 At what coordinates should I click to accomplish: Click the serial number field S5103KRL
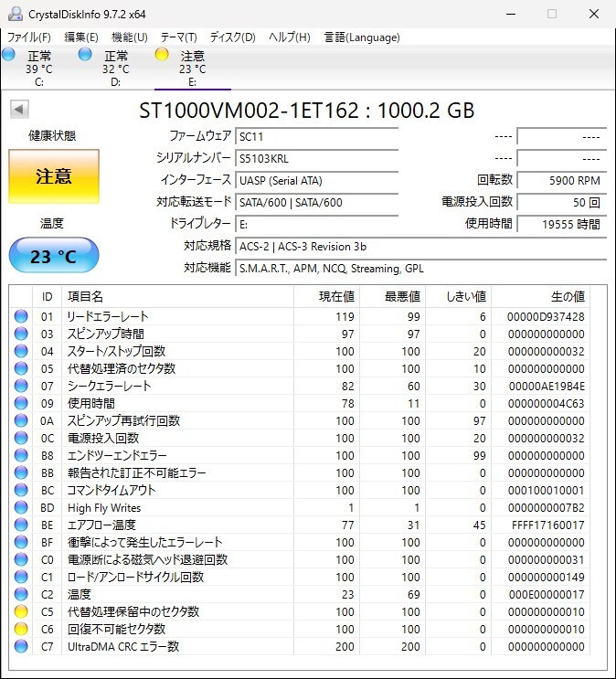[x=316, y=158]
